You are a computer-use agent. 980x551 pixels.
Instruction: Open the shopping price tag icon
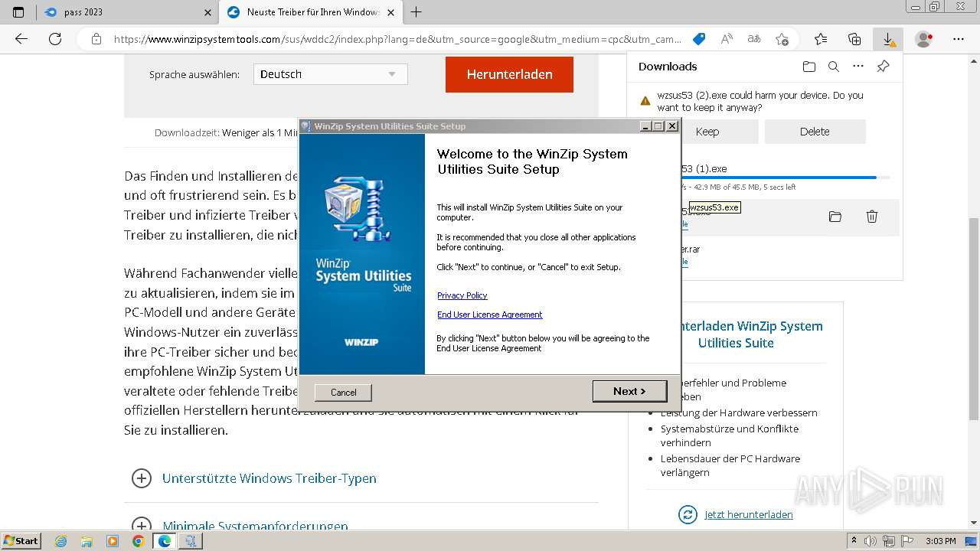[x=698, y=39]
